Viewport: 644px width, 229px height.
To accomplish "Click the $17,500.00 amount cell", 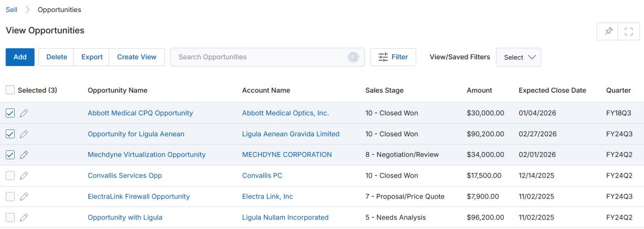I will (x=485, y=176).
